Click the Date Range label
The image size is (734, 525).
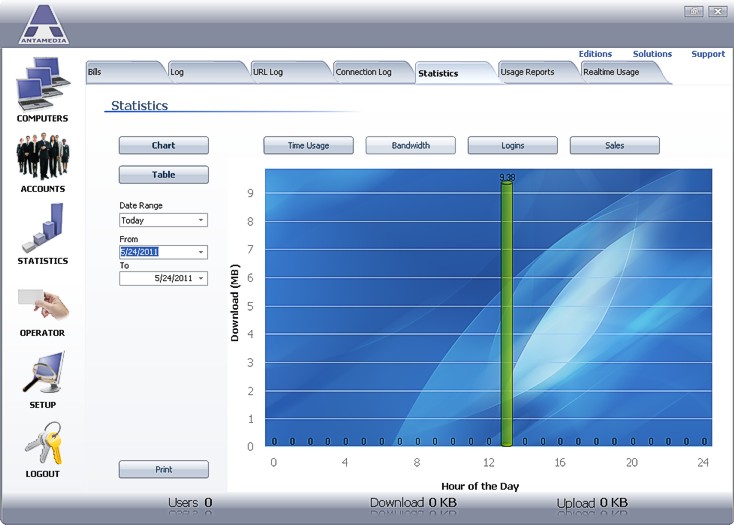click(141, 205)
